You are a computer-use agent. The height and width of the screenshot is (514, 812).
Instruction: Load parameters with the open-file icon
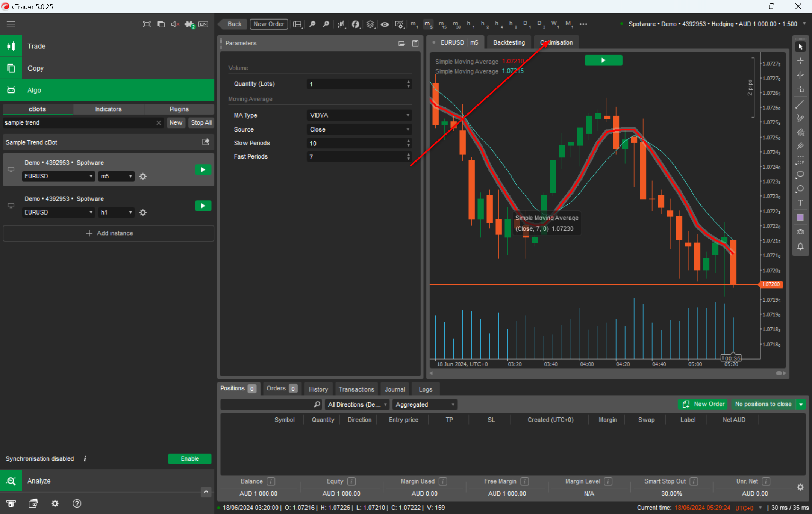pyautogui.click(x=401, y=43)
